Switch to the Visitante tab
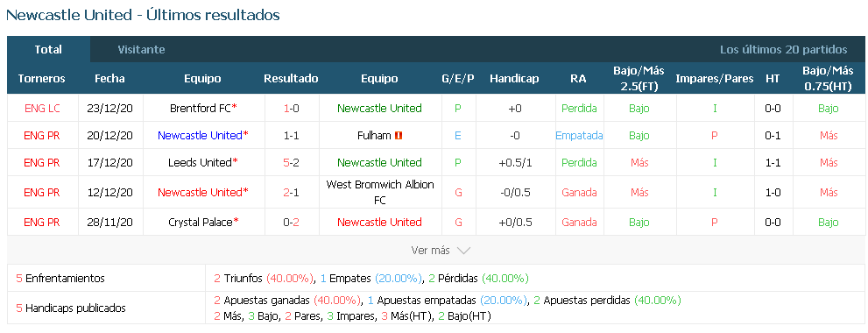This screenshot has height=333, width=868. point(141,49)
